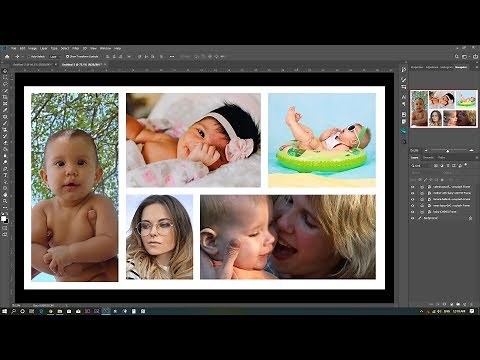Select the Lasso tool

point(5,84)
